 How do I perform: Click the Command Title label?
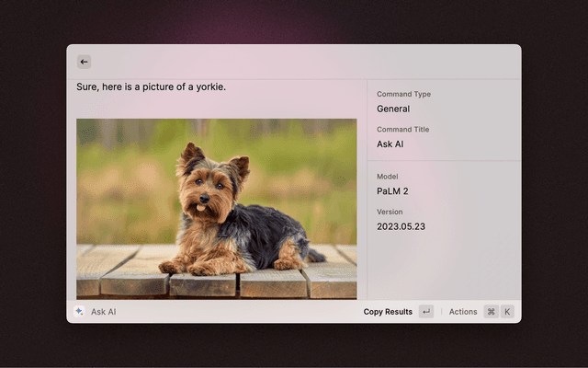(x=402, y=130)
